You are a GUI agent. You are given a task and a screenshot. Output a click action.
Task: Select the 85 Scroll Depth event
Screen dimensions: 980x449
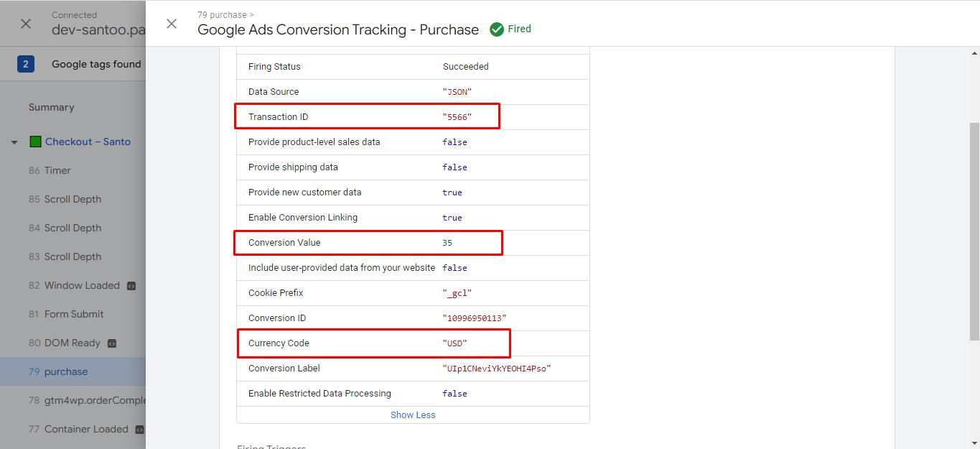click(x=73, y=199)
